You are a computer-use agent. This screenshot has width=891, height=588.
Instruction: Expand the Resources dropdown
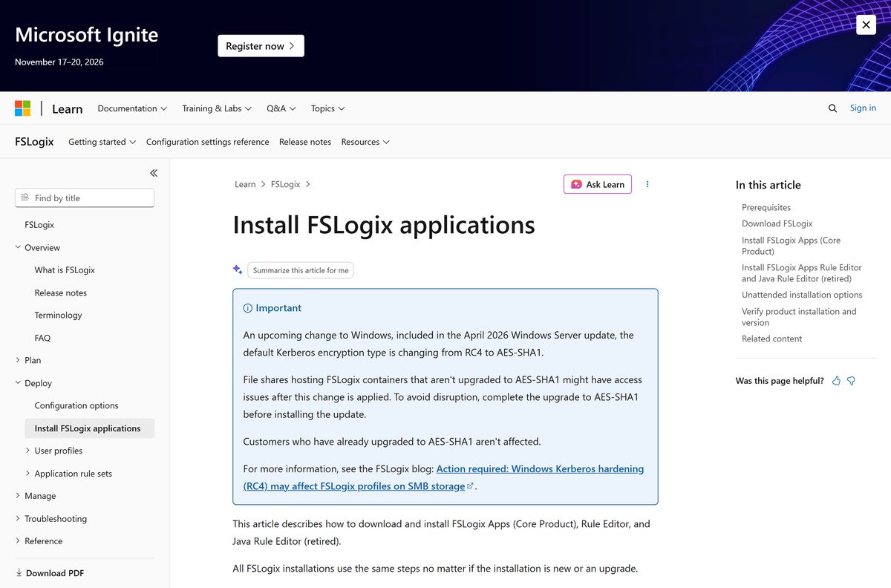[x=365, y=142]
